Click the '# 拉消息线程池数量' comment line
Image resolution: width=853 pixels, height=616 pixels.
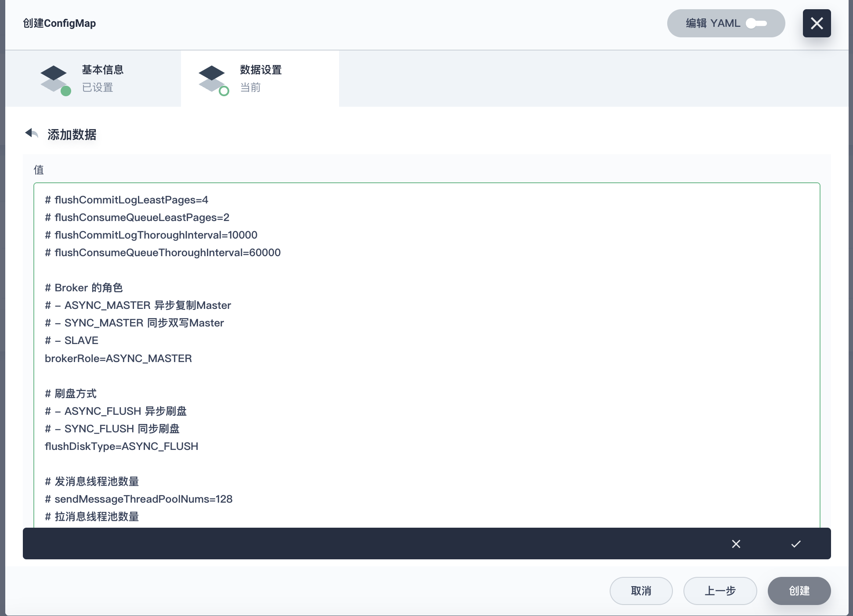(92, 517)
